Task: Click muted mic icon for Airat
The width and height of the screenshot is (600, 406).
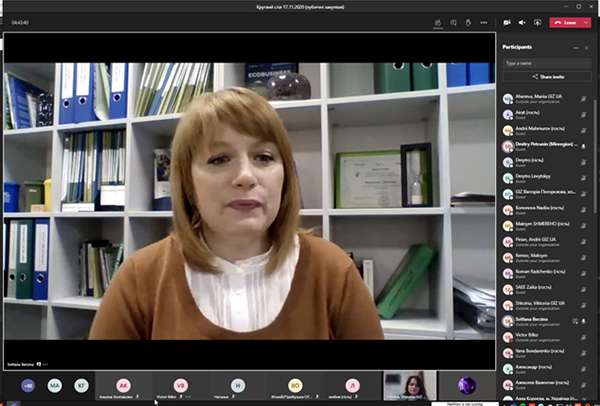Action: [584, 114]
